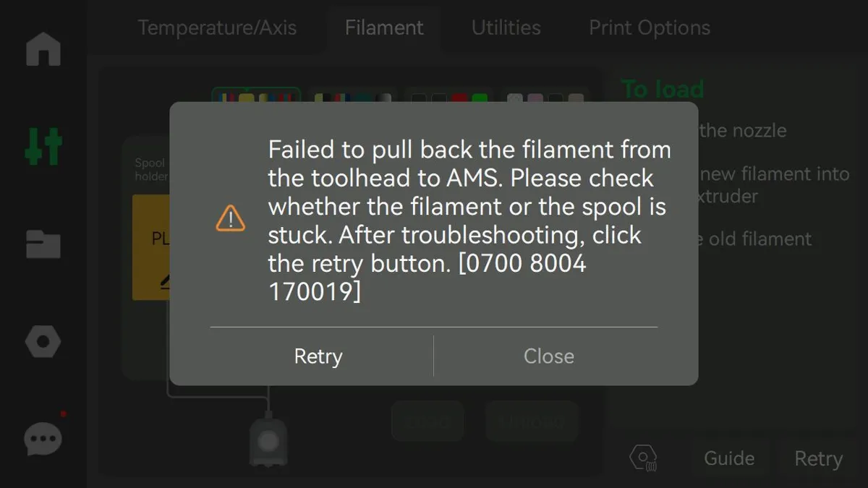Open the Messages chat bubble icon
Viewport: 868px width, 488px height.
click(x=43, y=437)
